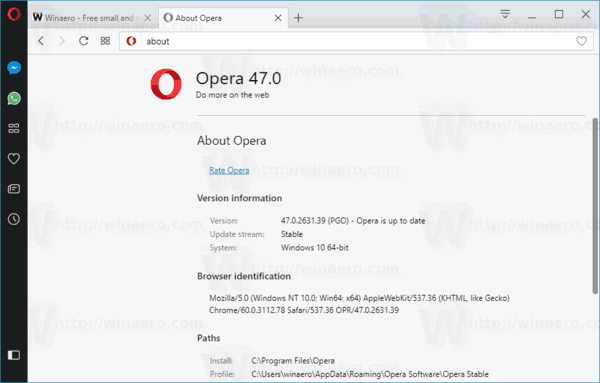Open the tab menu dropdown in the title bar
Viewport: 600px width, 383px height.
point(505,15)
